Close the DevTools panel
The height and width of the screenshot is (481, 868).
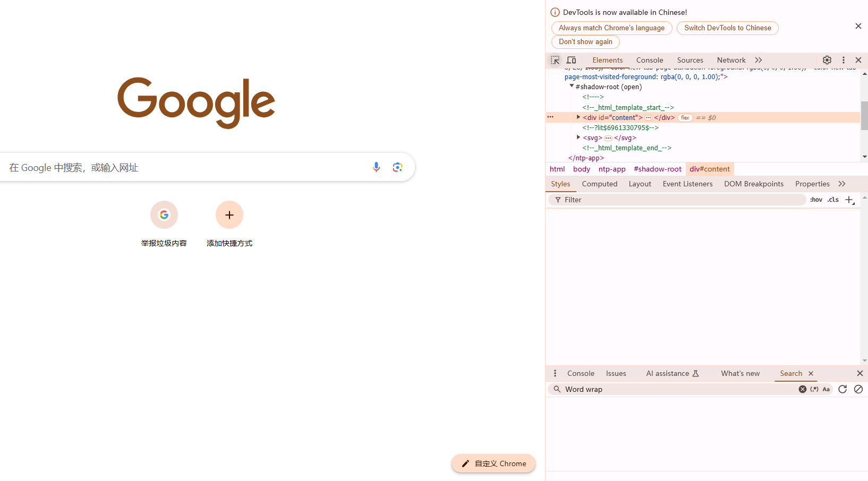pyautogui.click(x=858, y=60)
